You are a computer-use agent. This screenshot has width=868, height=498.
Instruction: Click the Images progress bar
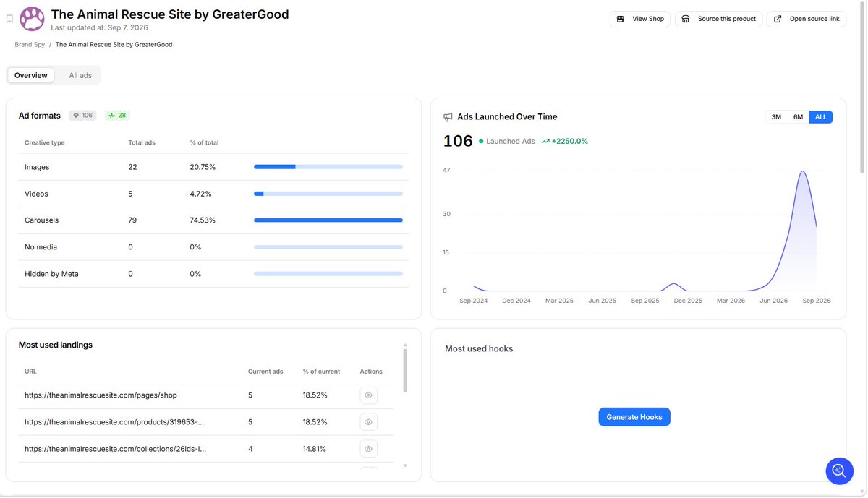[328, 167]
